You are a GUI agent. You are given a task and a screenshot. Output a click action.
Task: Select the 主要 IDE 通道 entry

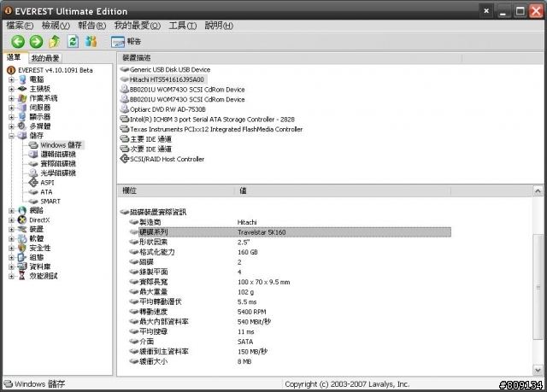pos(150,139)
